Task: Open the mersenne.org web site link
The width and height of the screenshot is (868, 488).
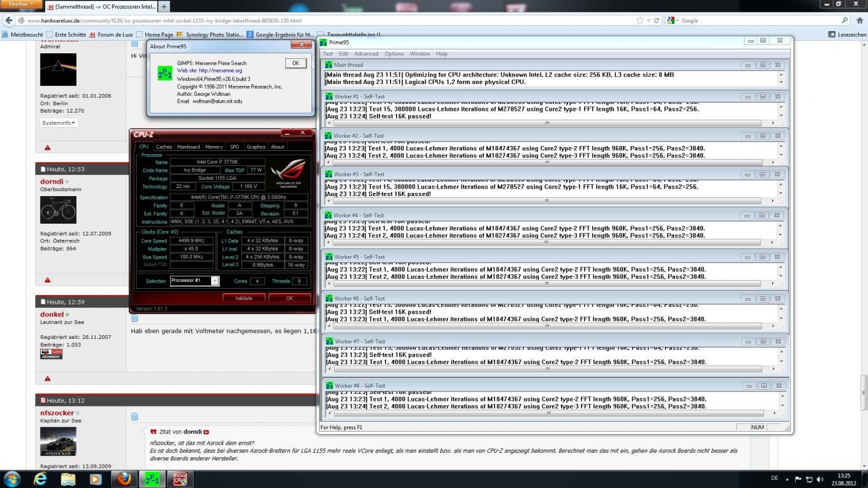Action: pos(209,71)
